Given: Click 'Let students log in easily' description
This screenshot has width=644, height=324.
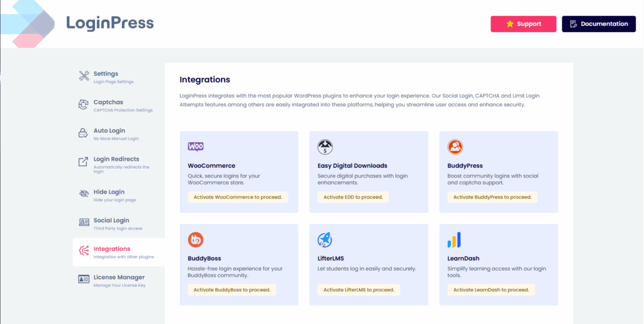Looking at the screenshot, I should pyautogui.click(x=367, y=269).
